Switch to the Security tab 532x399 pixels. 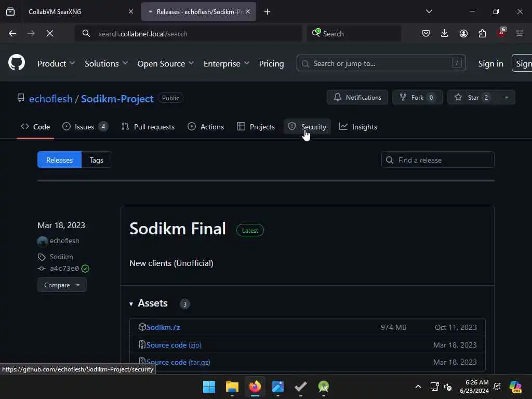coord(307,127)
